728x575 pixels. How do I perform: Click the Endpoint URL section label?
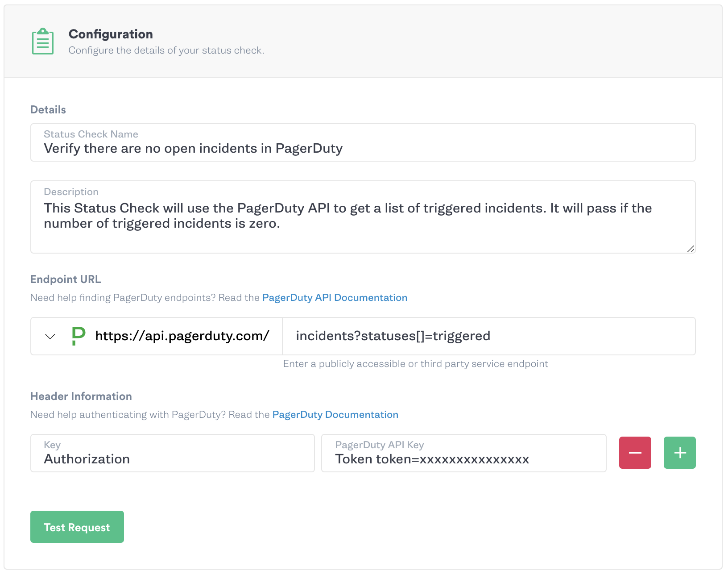[65, 279]
